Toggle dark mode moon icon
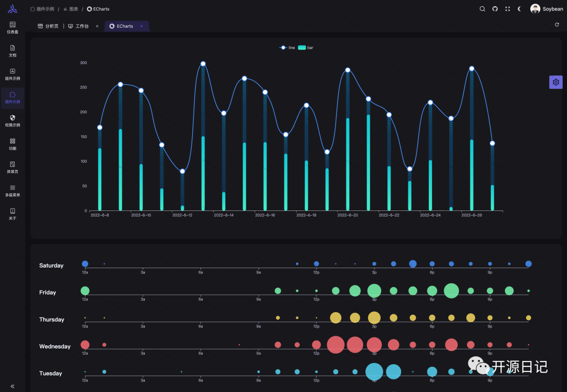This screenshot has width=567, height=392. point(520,9)
